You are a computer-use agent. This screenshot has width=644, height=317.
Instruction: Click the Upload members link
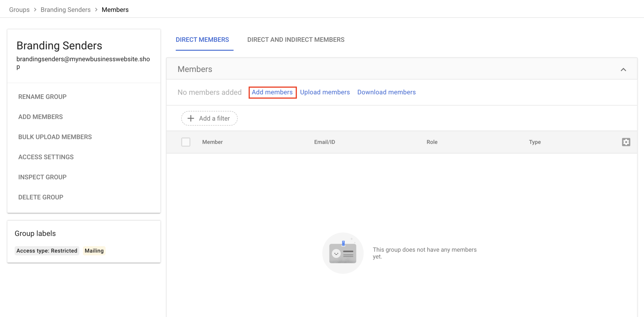tap(325, 92)
